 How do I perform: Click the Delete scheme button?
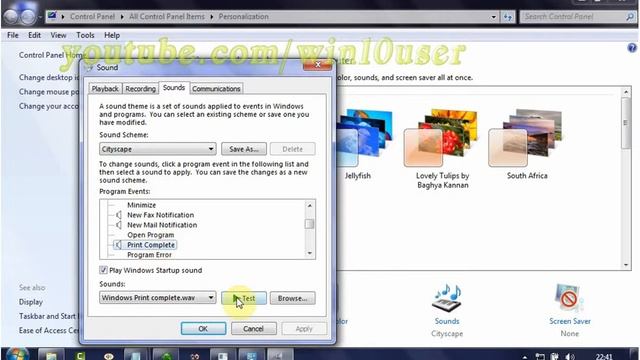click(x=292, y=149)
